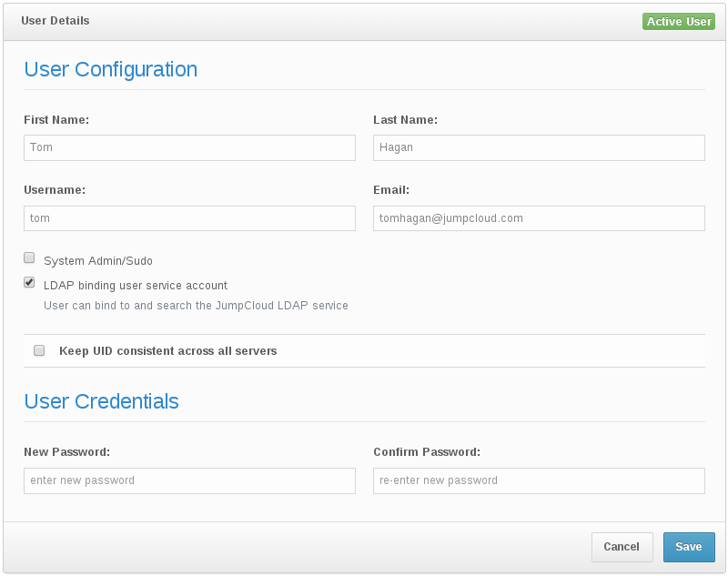Viewport: 728px width, 576px height.
Task: Tick the Keep UID consistent checkbox
Action: (x=39, y=350)
